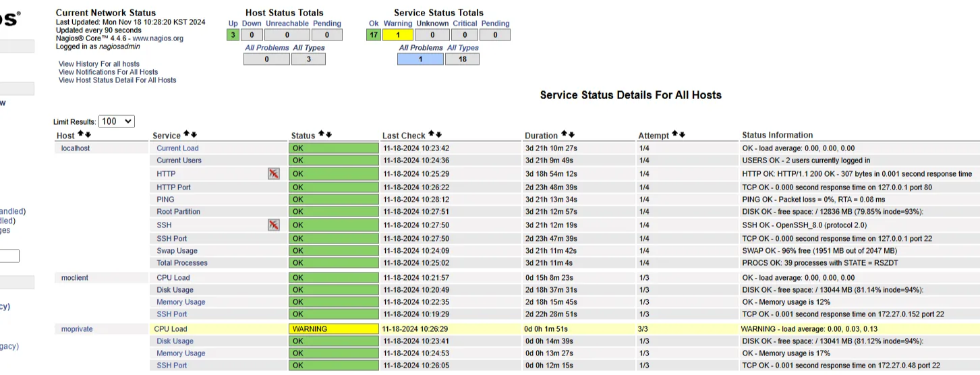This screenshot has width=980, height=375.
Task: Click the service All Types count 18
Action: click(x=463, y=59)
